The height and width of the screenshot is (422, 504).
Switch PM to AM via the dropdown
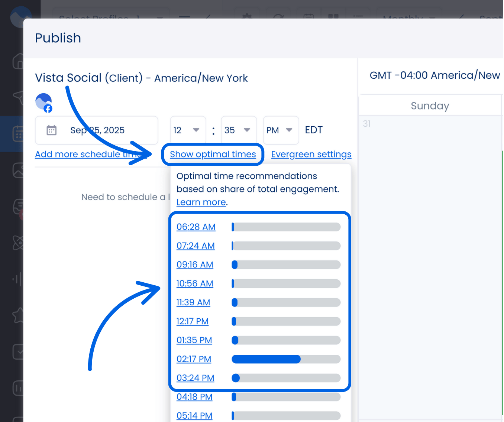tap(281, 130)
